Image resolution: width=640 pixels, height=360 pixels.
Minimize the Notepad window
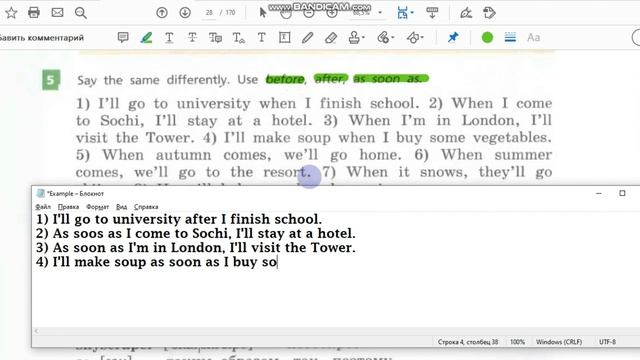[x=599, y=193]
